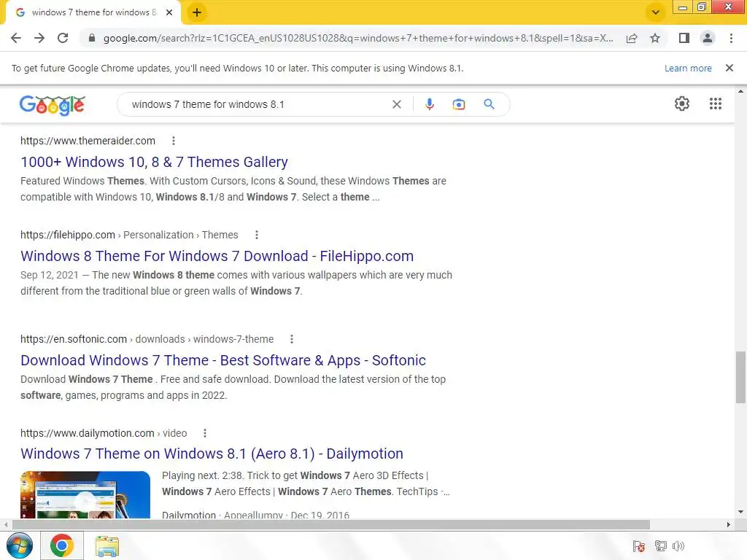Viewport: 747px width, 560px height.
Task: Open result options for dailymotion.com
Action: tap(205, 433)
